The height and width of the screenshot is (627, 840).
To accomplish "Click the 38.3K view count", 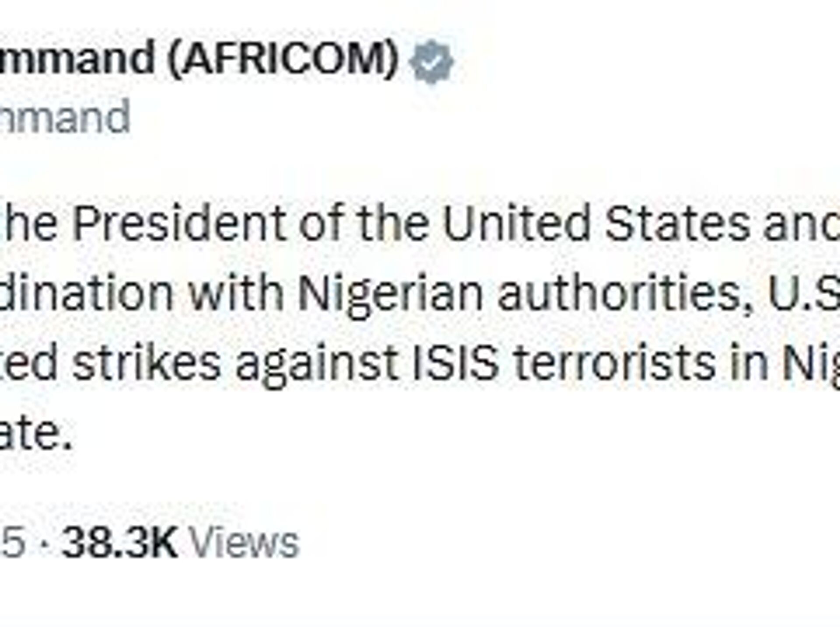I will click(119, 543).
